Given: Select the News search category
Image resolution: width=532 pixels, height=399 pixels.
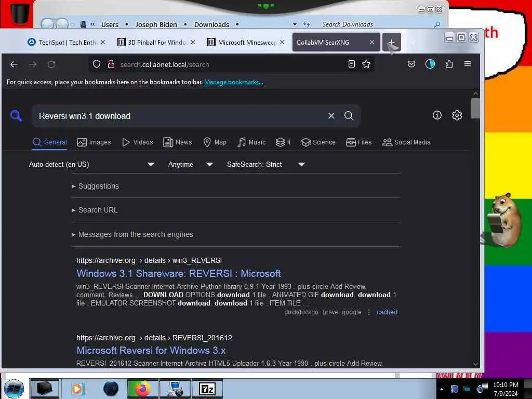Looking at the screenshot, I should click(178, 142).
